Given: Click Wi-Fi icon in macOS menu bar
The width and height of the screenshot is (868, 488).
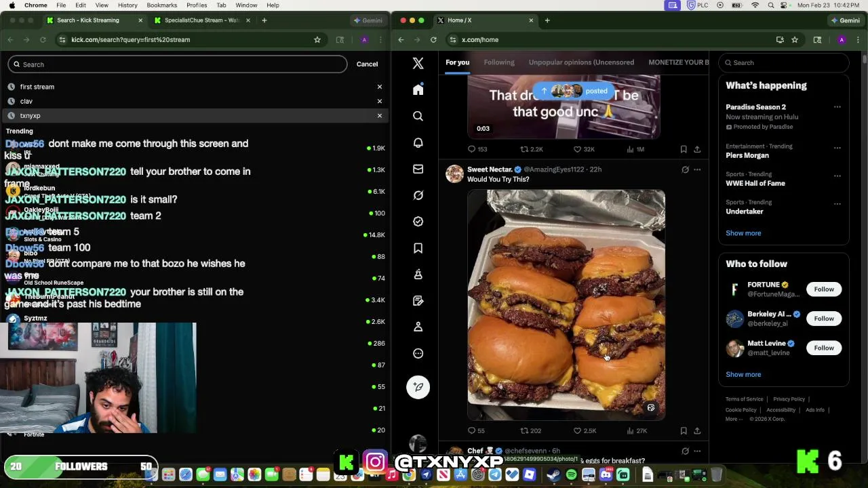Looking at the screenshot, I should 755,5.
